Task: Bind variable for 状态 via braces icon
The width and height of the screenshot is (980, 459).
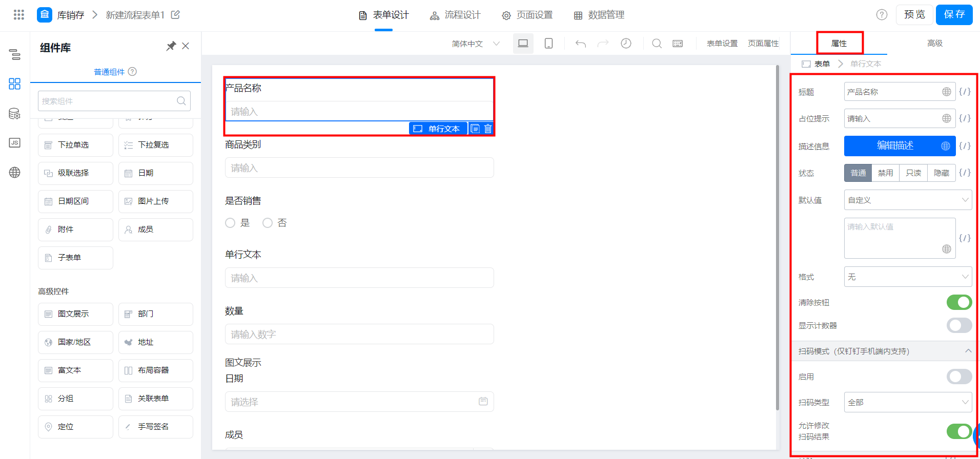Action: (965, 173)
